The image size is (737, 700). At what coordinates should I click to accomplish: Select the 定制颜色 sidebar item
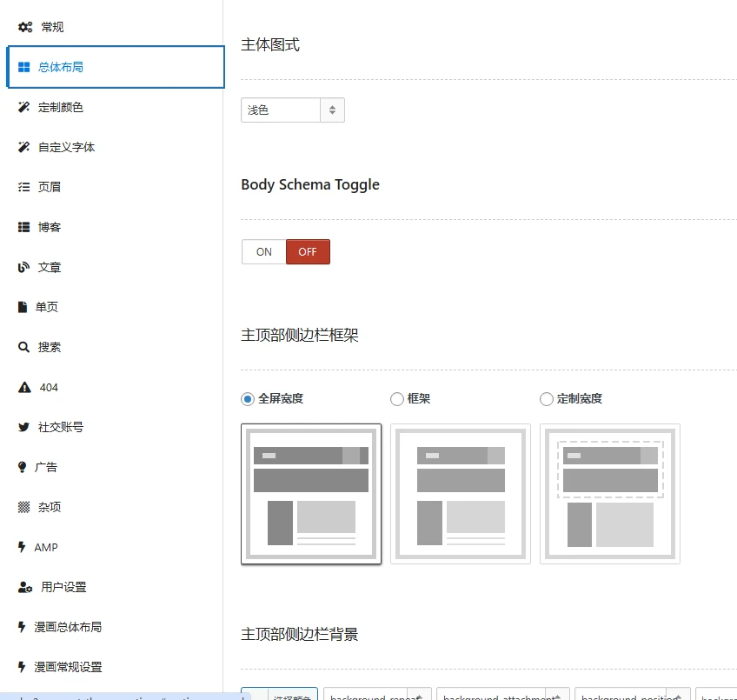point(59,107)
